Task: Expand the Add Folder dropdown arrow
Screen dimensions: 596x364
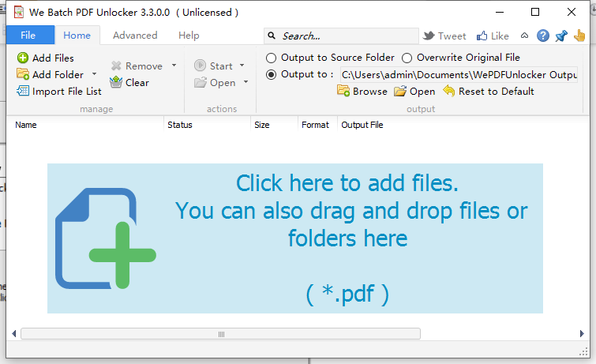Action: 94,74
